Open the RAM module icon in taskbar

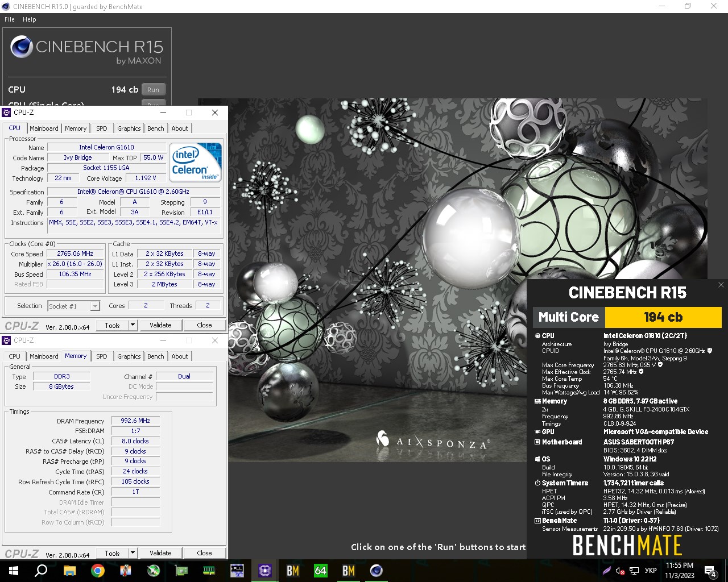coord(209,571)
